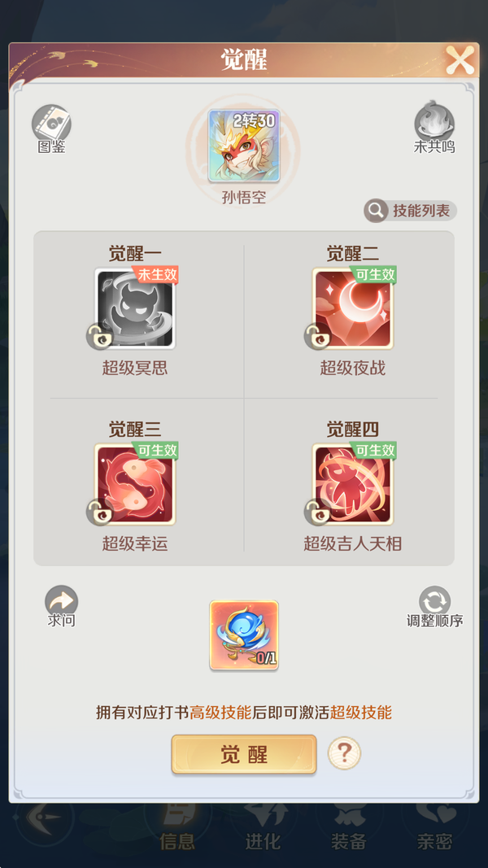Toggle the lock on 觉醒一 skill
Viewport: 488px width, 868px height.
pos(99,336)
